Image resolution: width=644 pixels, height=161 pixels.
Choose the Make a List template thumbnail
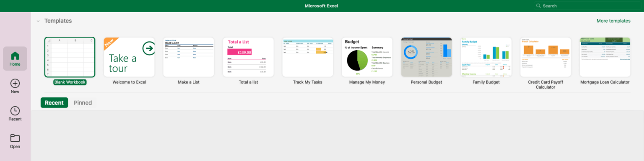tap(189, 57)
